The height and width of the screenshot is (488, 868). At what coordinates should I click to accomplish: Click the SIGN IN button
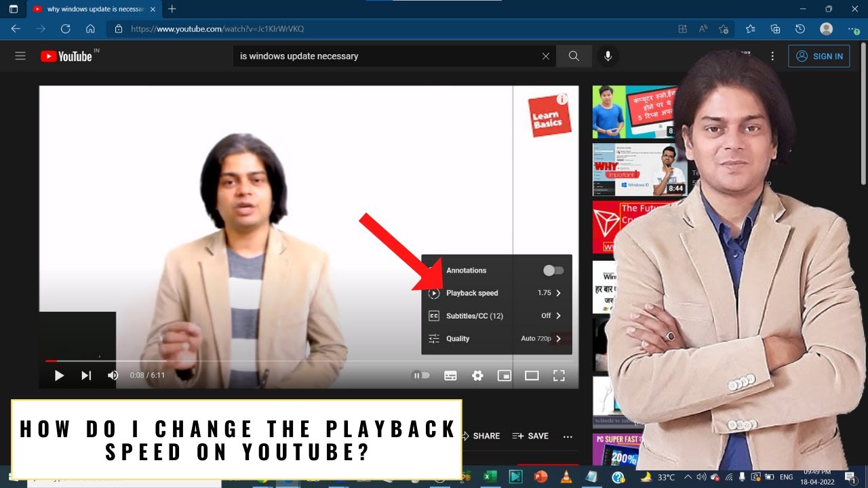coord(819,56)
